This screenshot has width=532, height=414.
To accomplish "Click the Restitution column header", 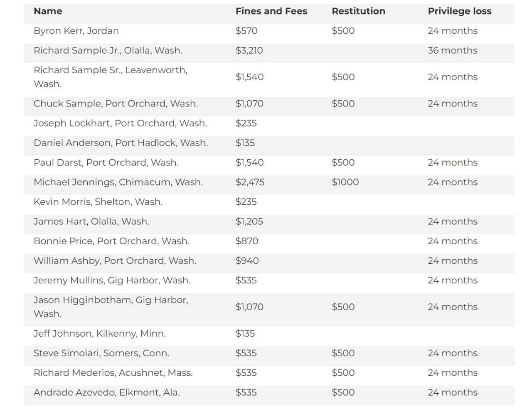I will point(358,11).
